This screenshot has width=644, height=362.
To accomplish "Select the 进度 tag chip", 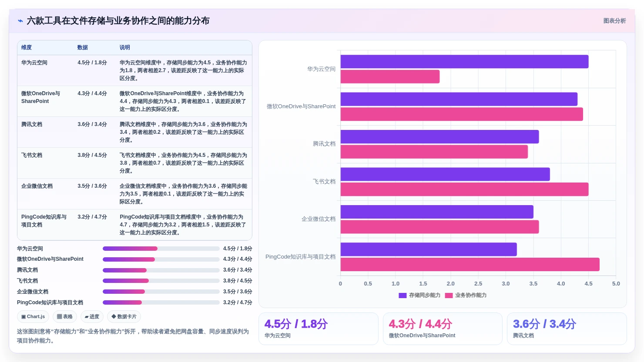I will tap(92, 317).
